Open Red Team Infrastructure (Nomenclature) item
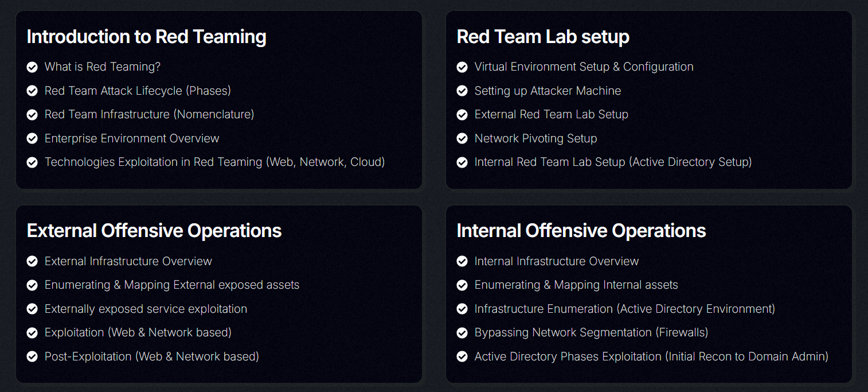Image resolution: width=868 pixels, height=392 pixels. [149, 114]
